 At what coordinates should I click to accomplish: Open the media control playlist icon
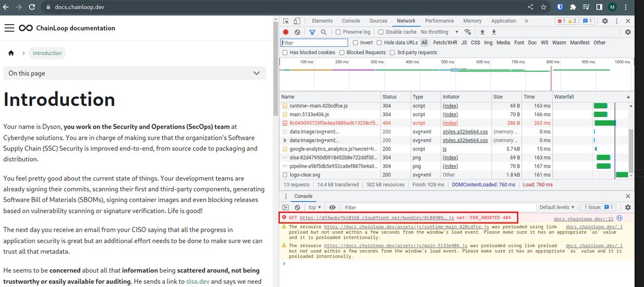tap(586, 8)
